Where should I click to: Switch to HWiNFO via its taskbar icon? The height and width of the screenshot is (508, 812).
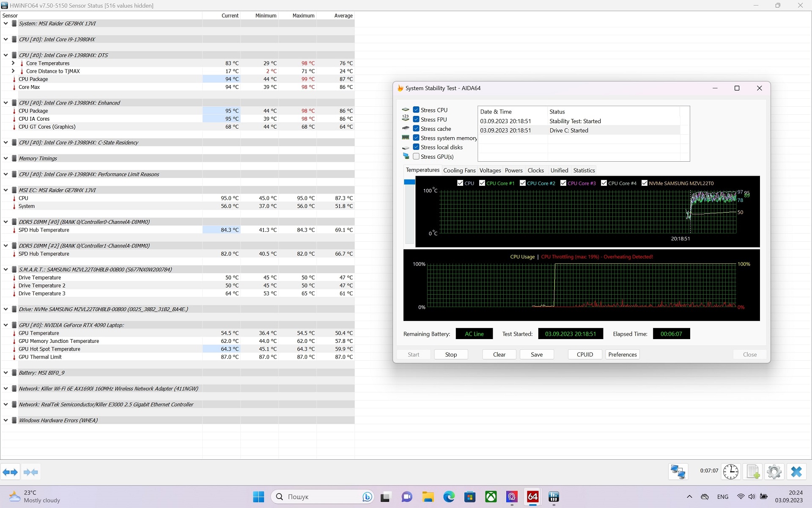pyautogui.click(x=554, y=497)
